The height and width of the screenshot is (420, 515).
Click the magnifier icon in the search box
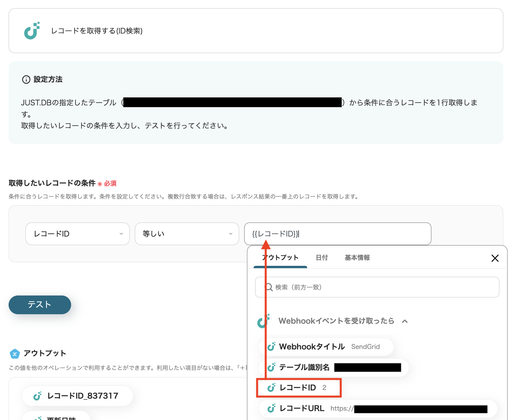point(269,287)
